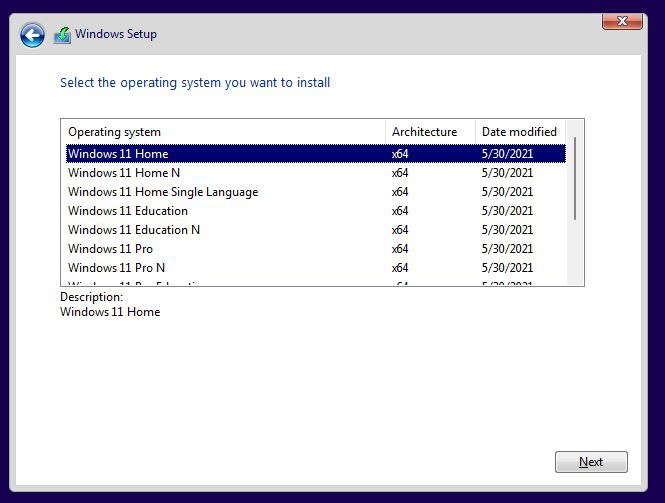This screenshot has width=665, height=503.
Task: Click x64 architecture cell for Windows 11 Pro
Action: pyautogui.click(x=400, y=249)
